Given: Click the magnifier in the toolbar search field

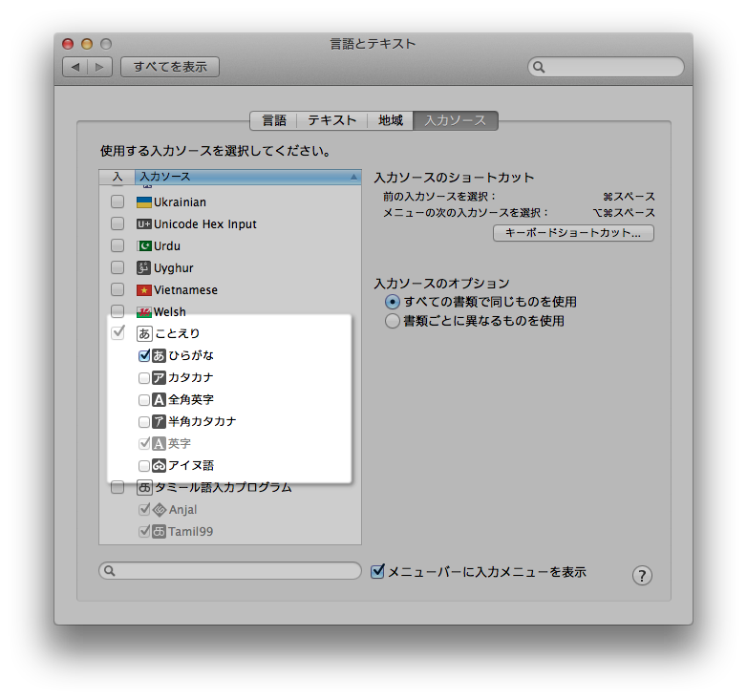Looking at the screenshot, I should [x=539, y=67].
